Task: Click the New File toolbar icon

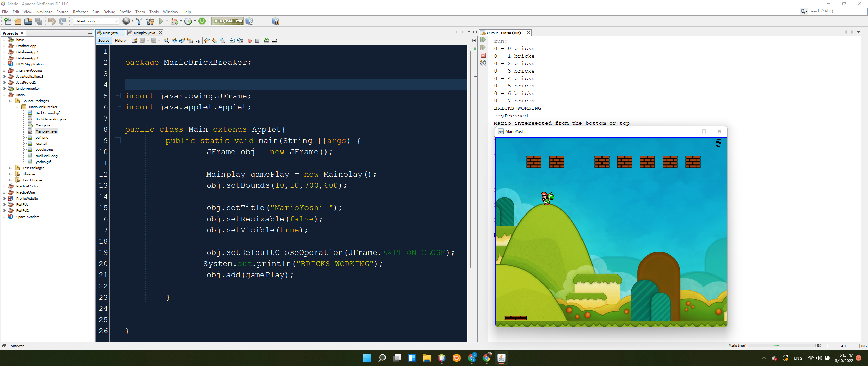Action: click(7, 21)
